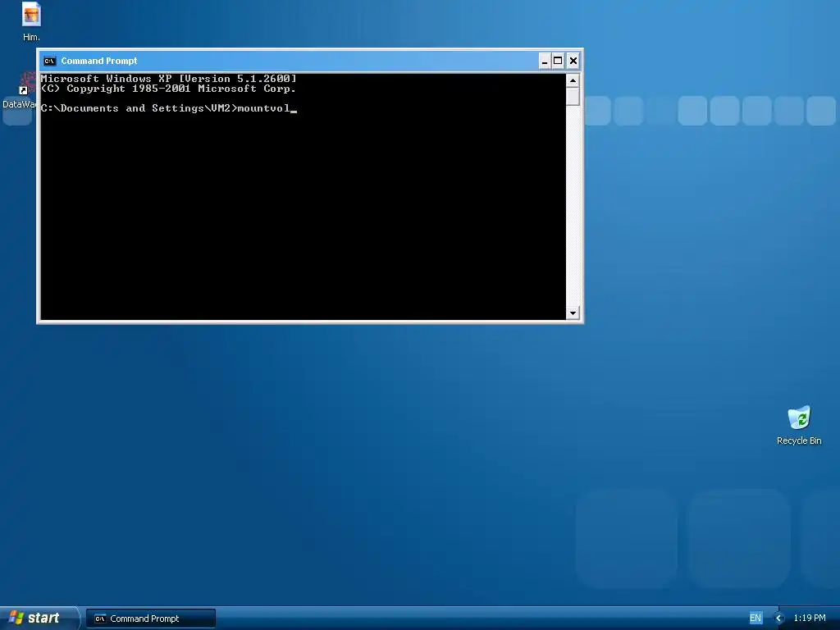Screen dimensions: 840x630
Task: Select Command Prompt taskbar button
Action: pos(151,619)
